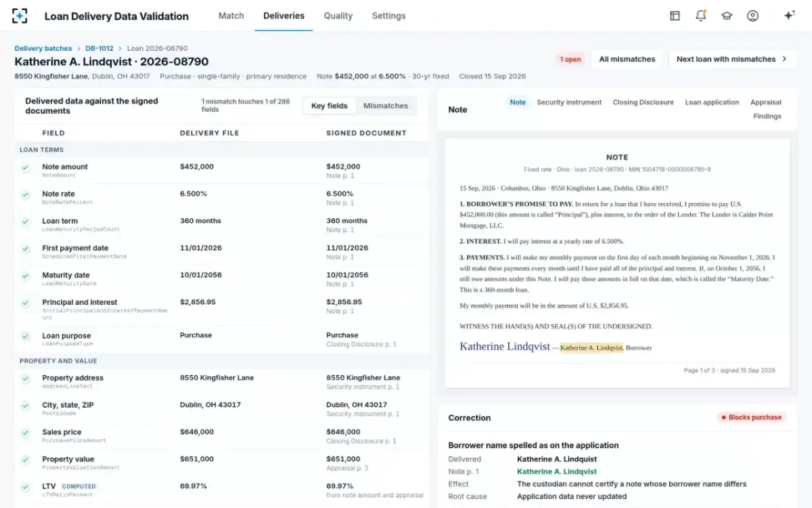Screen dimensions: 812x508
Task: Open the graduation cap learning icon
Action: [x=727, y=16]
